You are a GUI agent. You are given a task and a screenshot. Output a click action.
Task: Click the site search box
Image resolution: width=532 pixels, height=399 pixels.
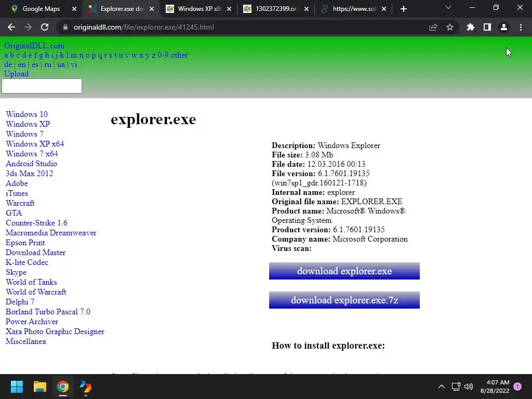click(x=42, y=86)
